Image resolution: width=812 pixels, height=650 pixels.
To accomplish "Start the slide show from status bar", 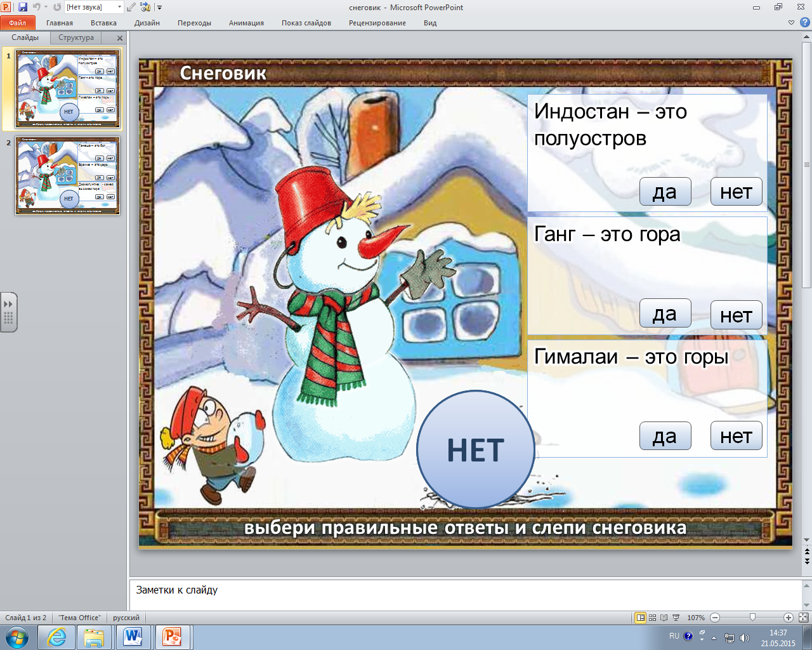I will point(676,618).
